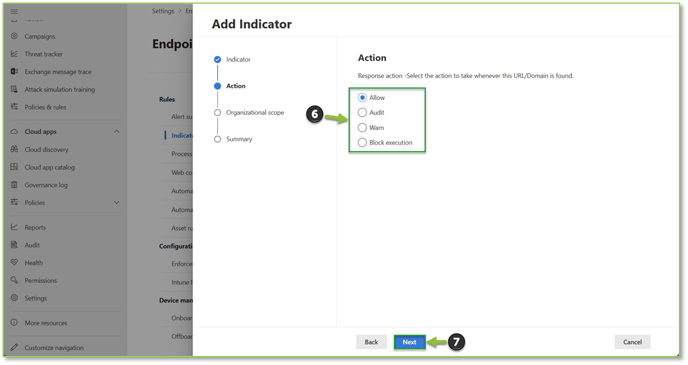Toggle the hamburger navigation menu
The width and height of the screenshot is (688, 365).
[x=14, y=11]
